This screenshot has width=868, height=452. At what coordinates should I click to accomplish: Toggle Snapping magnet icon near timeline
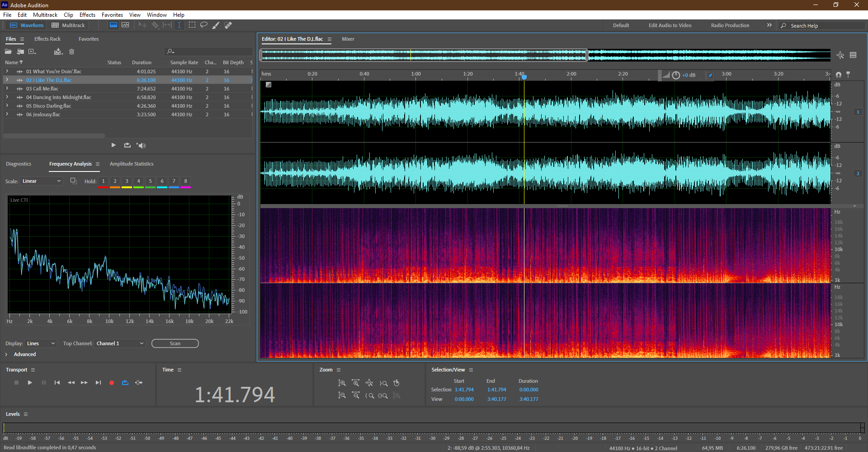pos(839,75)
